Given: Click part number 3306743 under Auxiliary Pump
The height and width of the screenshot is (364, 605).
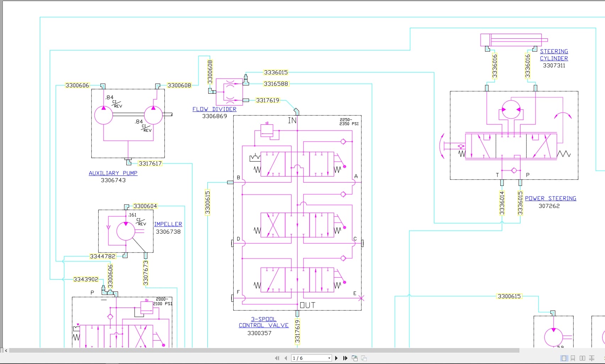Looking at the screenshot, I should (113, 180).
